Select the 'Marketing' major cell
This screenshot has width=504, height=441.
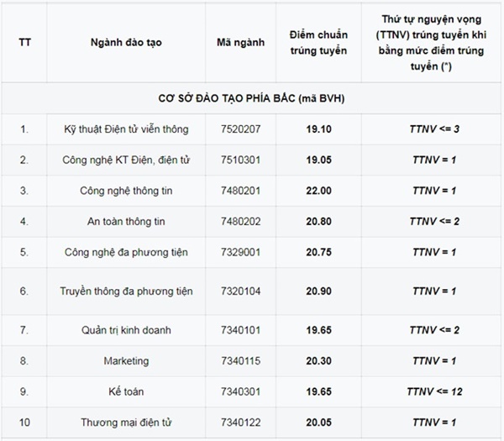(127, 361)
